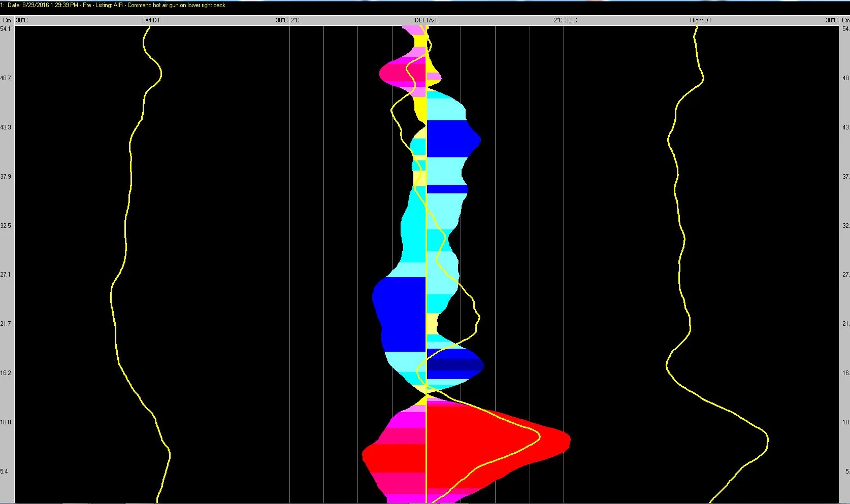Image resolution: width=850 pixels, height=504 pixels.
Task: Click the dark blue region left of center line
Action: pyautogui.click(x=401, y=315)
